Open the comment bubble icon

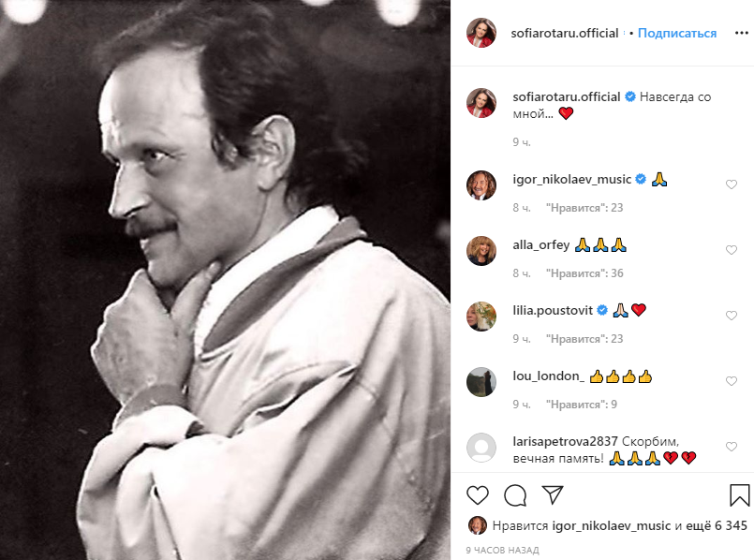click(515, 494)
